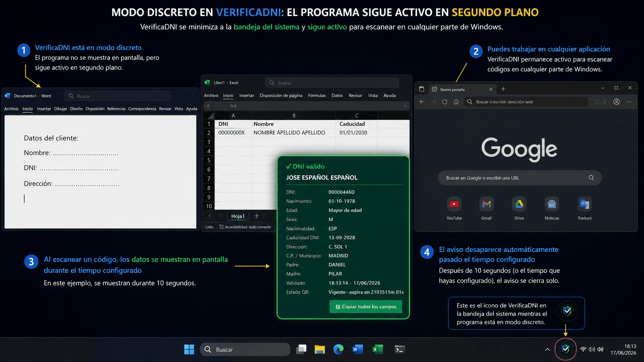644x362 pixels.
Task: Select the Hoja1 sheet tab
Action: click(238, 216)
